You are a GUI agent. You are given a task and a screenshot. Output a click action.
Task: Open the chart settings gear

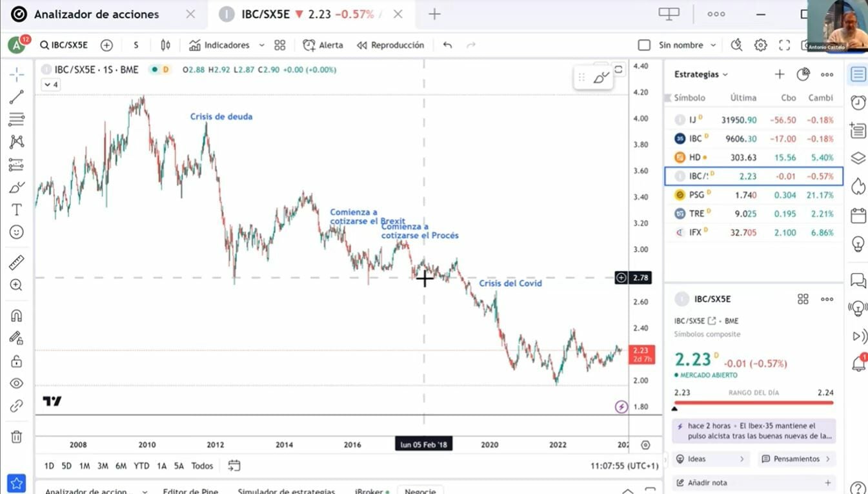760,45
